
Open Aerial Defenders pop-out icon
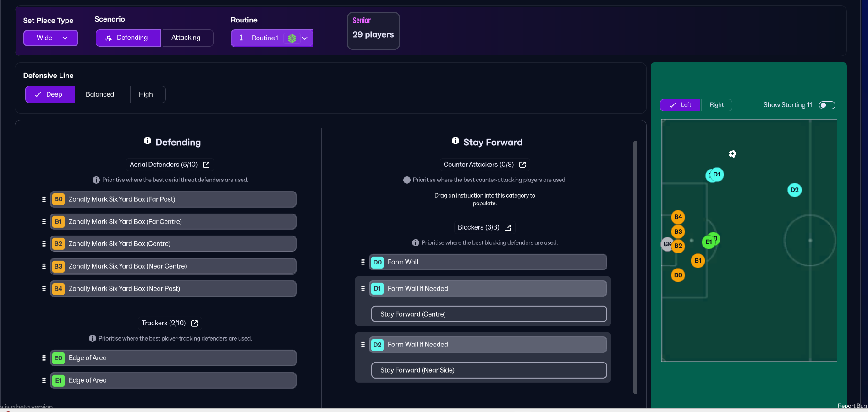206,165
